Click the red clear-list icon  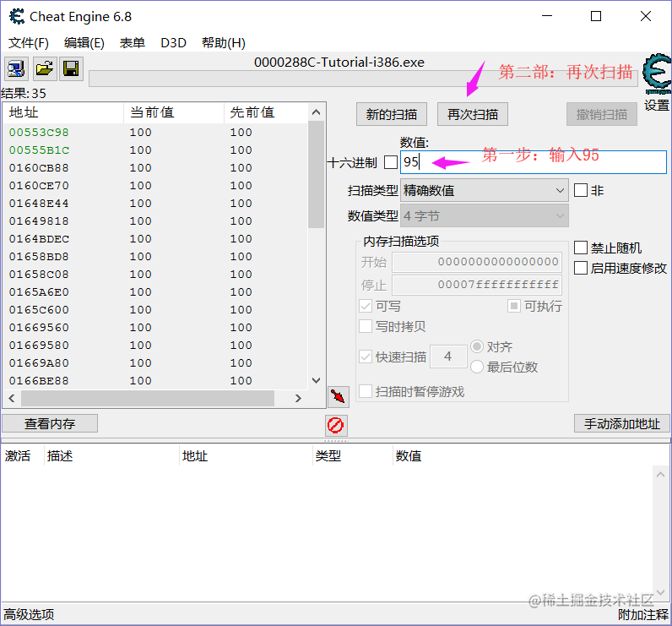[x=335, y=425]
